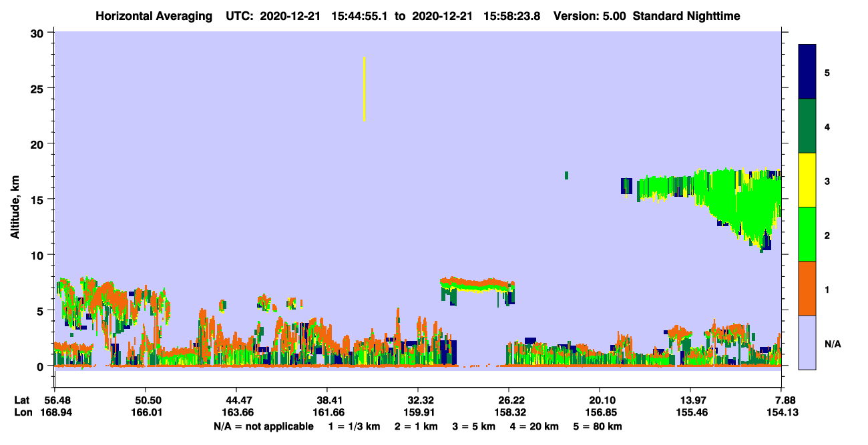Image resolution: width=868 pixels, height=445 pixels.
Task: Click the '4 = 20 km' legend entry
Action: click(535, 426)
